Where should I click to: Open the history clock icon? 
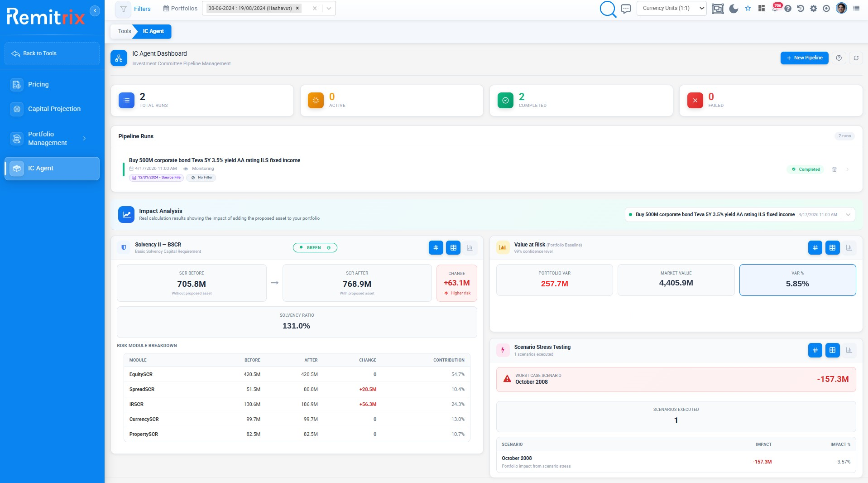click(x=801, y=9)
